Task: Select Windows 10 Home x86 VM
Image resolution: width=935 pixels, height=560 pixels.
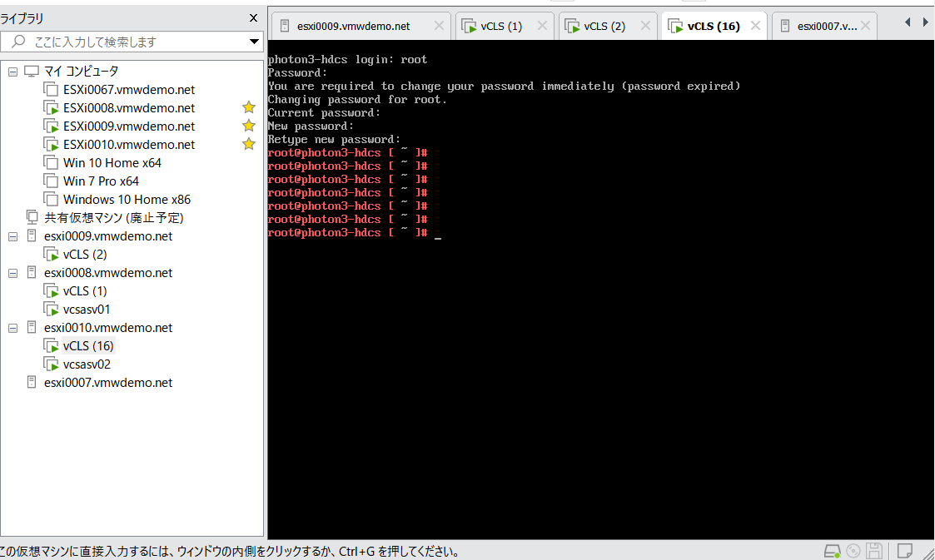Action: pos(127,200)
